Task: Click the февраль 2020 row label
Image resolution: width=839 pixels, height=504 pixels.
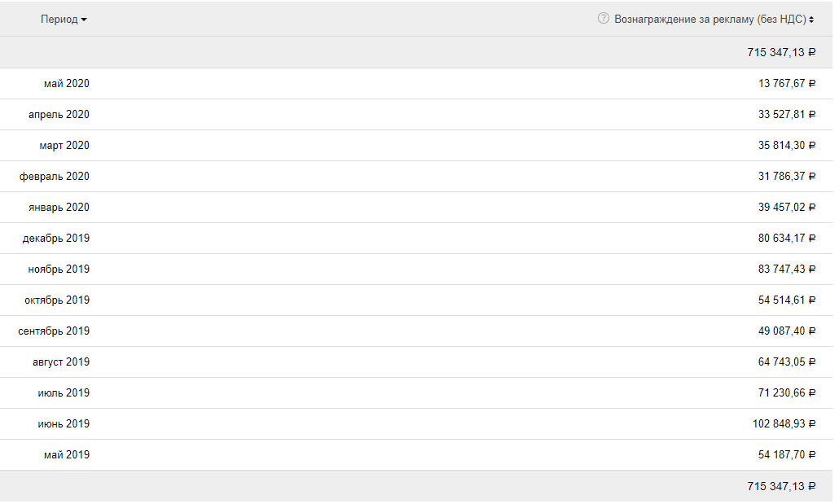Action: (x=54, y=177)
